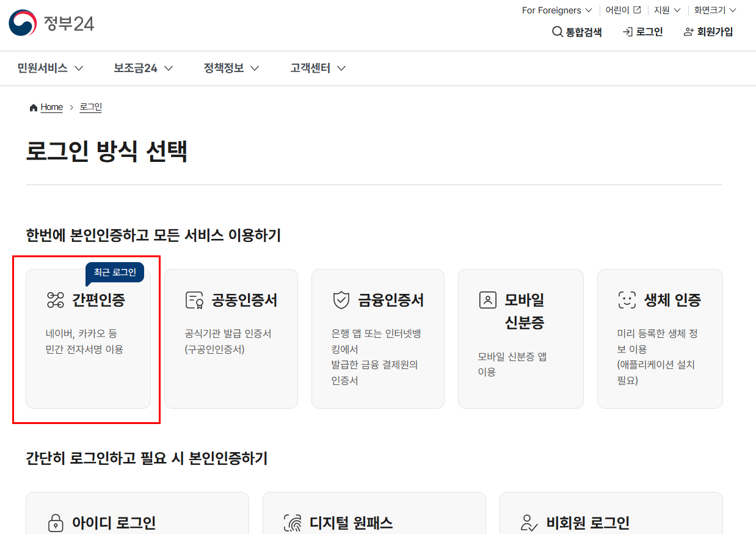
Task: Choose the 아이디 로그인 card
Action: pyautogui.click(x=137, y=513)
